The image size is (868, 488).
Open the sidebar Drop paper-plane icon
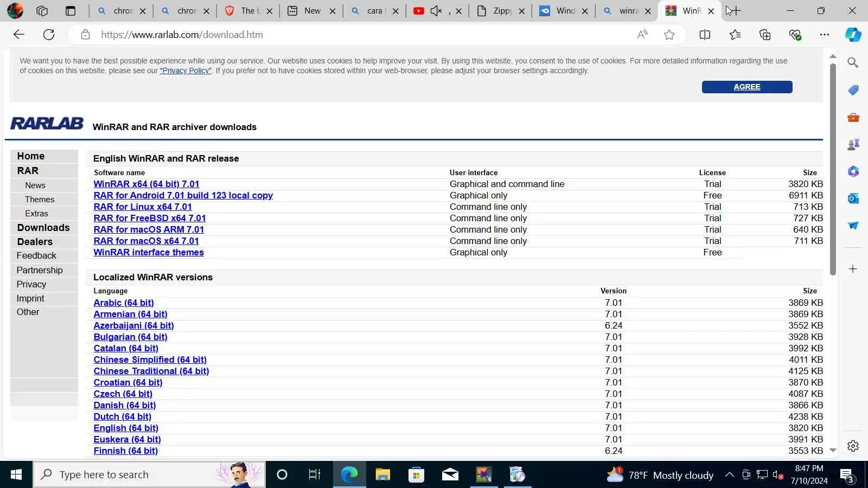tap(853, 226)
